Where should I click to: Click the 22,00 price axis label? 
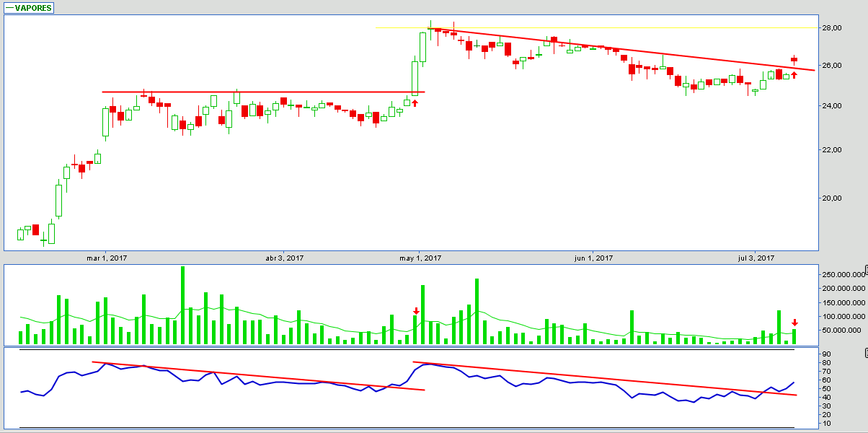(x=831, y=149)
